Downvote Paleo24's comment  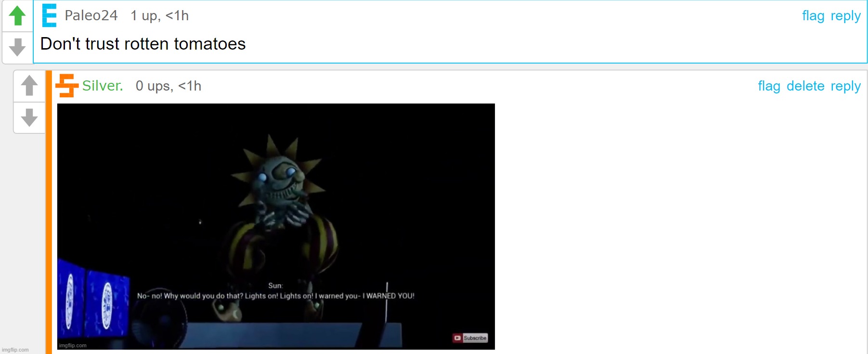[x=17, y=47]
